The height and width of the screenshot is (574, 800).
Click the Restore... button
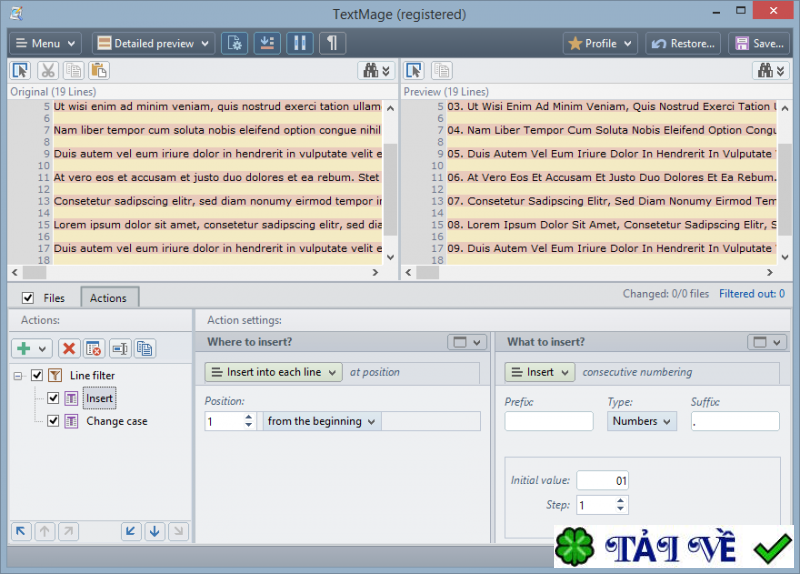[x=683, y=43]
